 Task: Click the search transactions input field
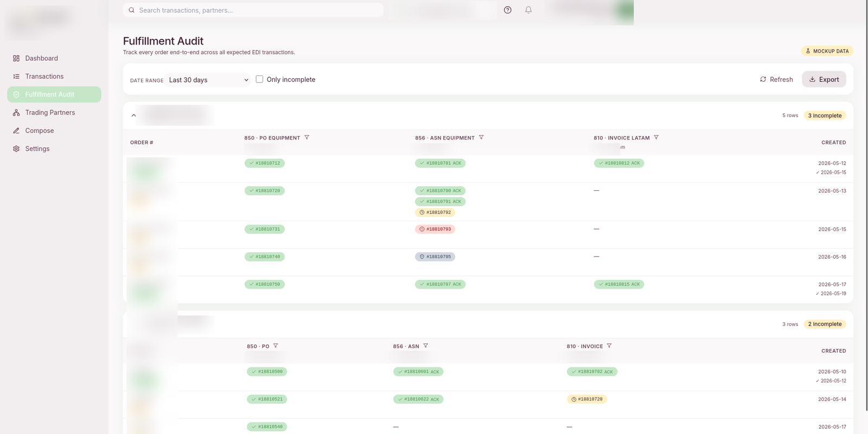coord(253,10)
